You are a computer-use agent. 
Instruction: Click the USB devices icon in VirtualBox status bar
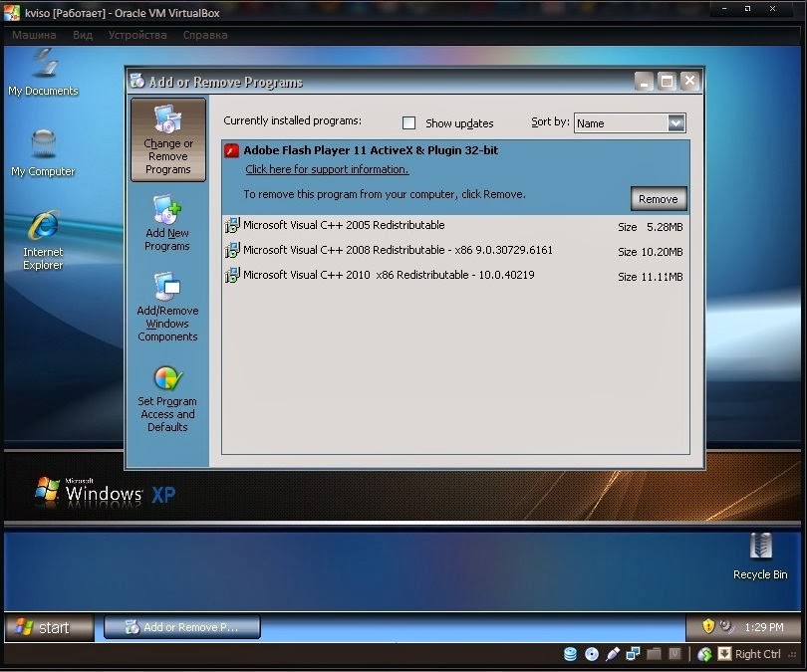point(614,653)
